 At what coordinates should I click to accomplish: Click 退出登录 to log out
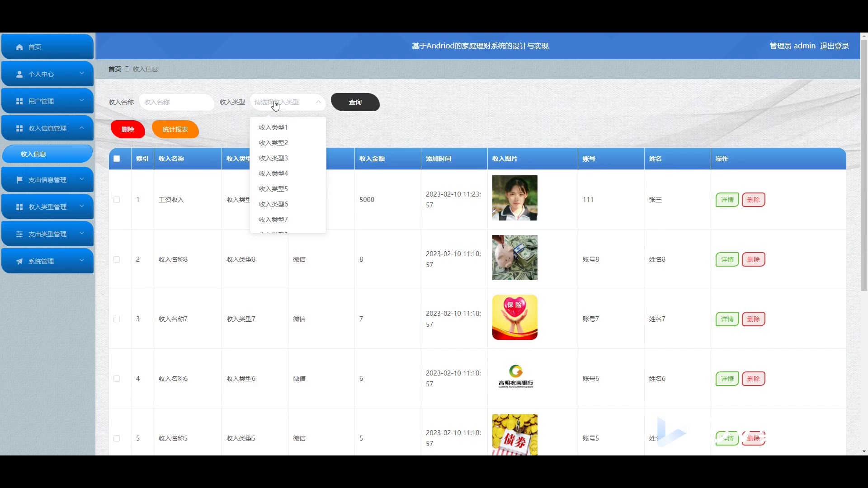point(835,46)
